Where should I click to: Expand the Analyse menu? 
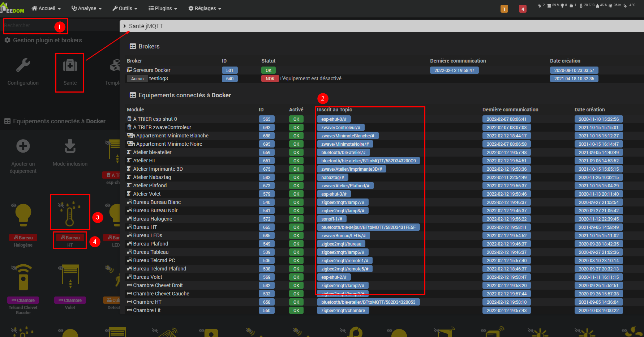click(x=87, y=8)
